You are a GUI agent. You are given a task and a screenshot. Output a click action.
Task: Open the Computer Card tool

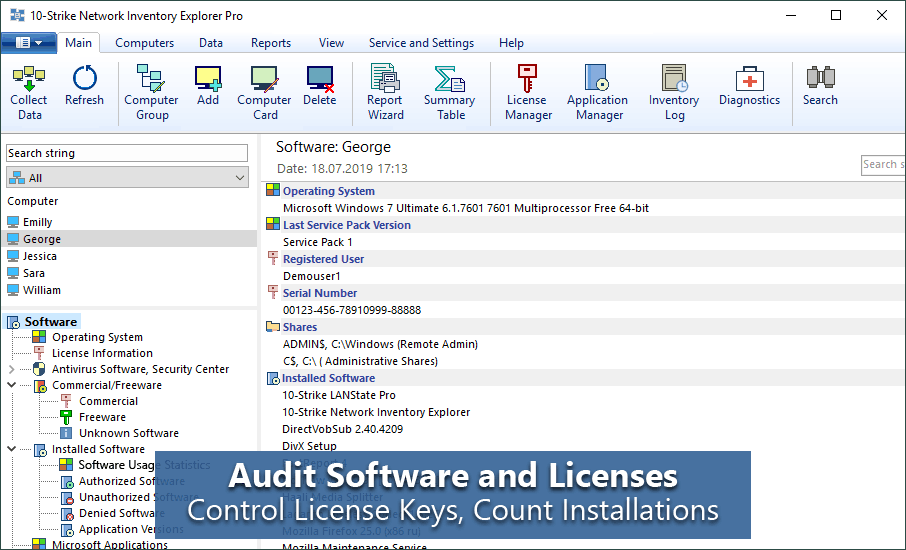point(264,80)
